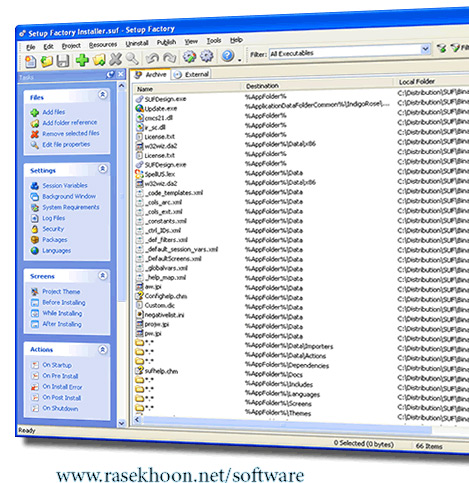Click the Confighelp.chm help file icon
Screen dimensions: 469x483
click(x=139, y=296)
